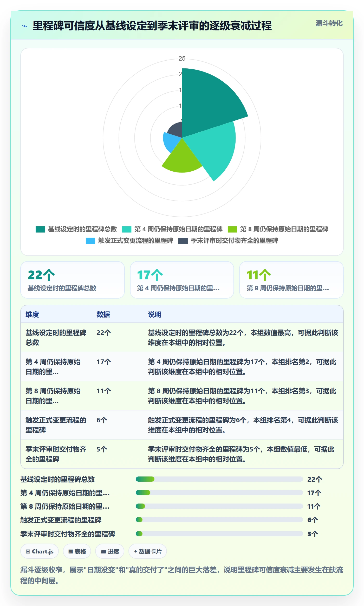This screenshot has width=364, height=606.
Task: Toggle legend item 季末评审时交付物齐全的里程碑
Action: click(x=228, y=241)
